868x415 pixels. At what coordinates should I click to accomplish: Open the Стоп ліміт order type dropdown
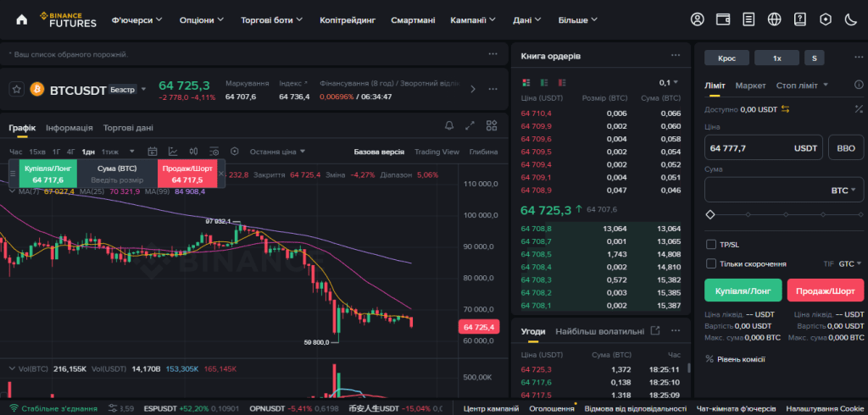[802, 86]
